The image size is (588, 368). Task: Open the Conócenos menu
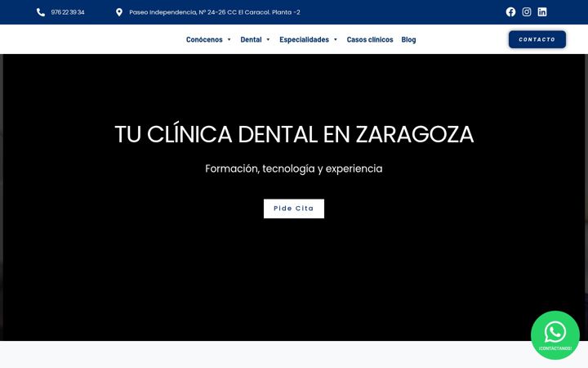coord(204,39)
